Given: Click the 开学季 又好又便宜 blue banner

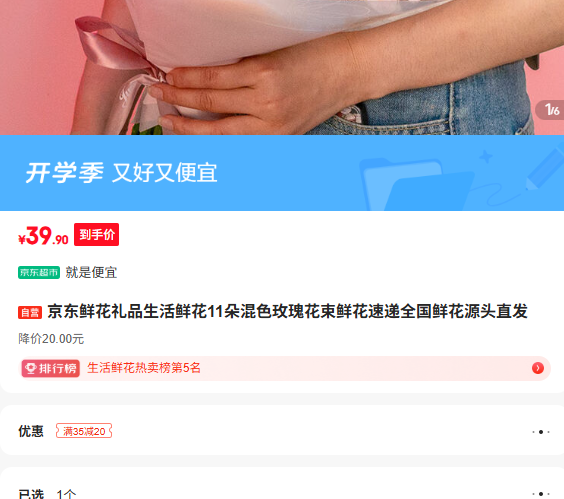Looking at the screenshot, I should coord(282,173).
